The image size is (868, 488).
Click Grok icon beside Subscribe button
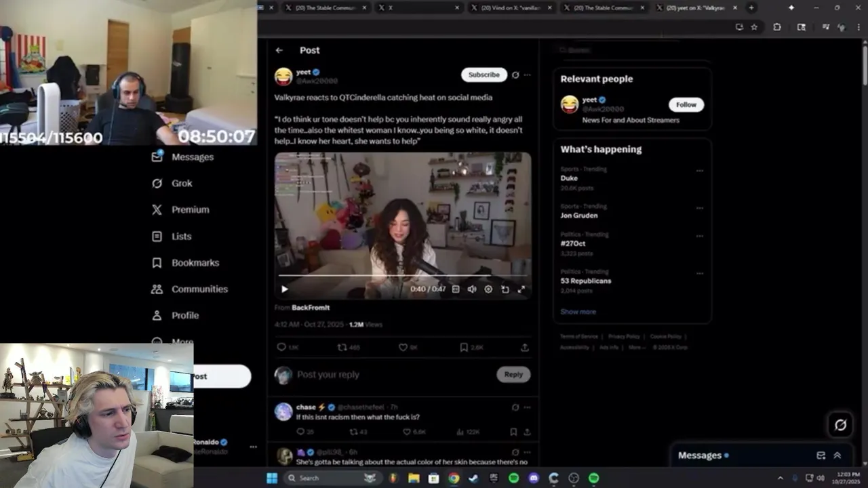click(x=515, y=75)
